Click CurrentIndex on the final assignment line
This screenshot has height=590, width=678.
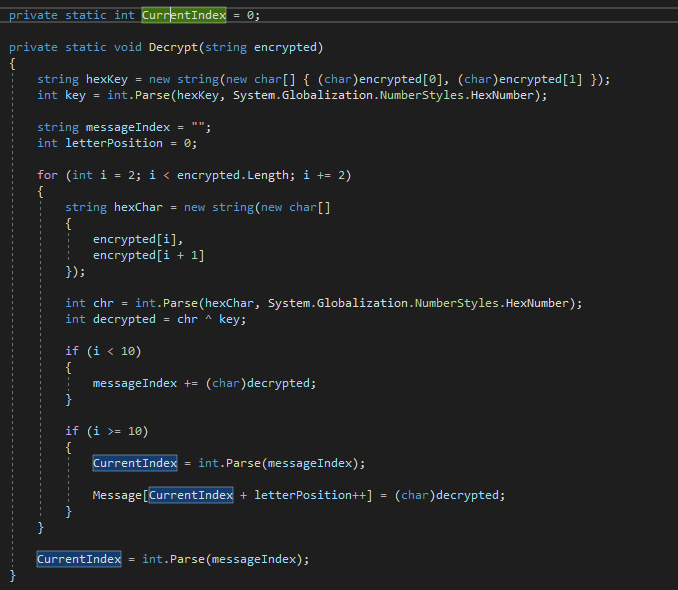tap(79, 559)
